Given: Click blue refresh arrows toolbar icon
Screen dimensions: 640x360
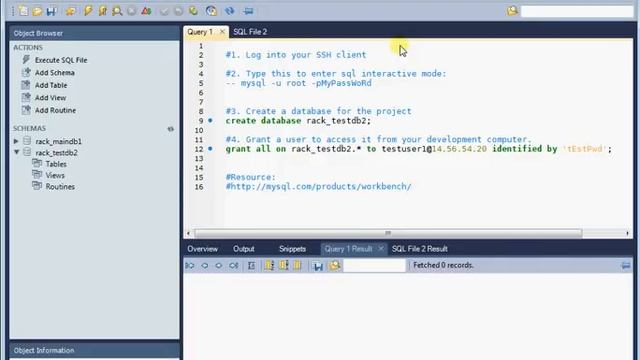Looking at the screenshot, I should (x=230, y=11).
